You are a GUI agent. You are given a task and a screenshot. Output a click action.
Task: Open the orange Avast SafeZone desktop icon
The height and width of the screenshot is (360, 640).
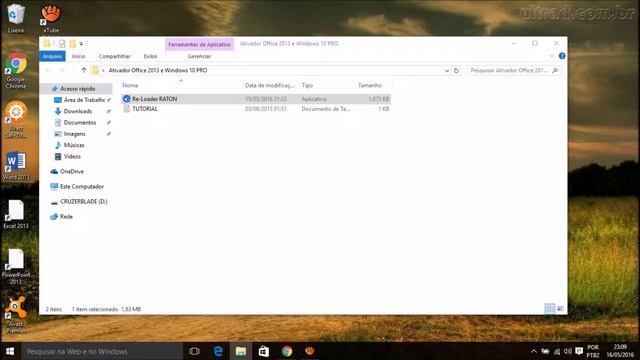click(16, 119)
